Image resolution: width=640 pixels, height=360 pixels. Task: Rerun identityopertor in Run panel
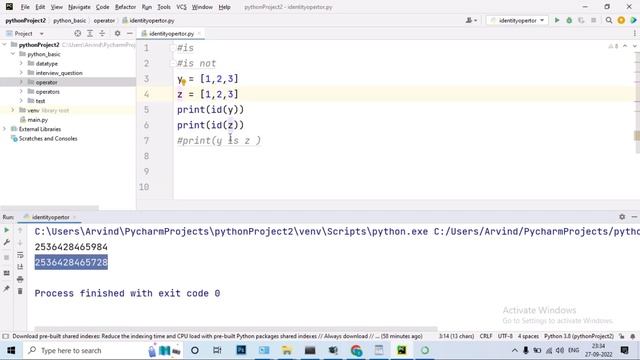pyautogui.click(x=7, y=230)
